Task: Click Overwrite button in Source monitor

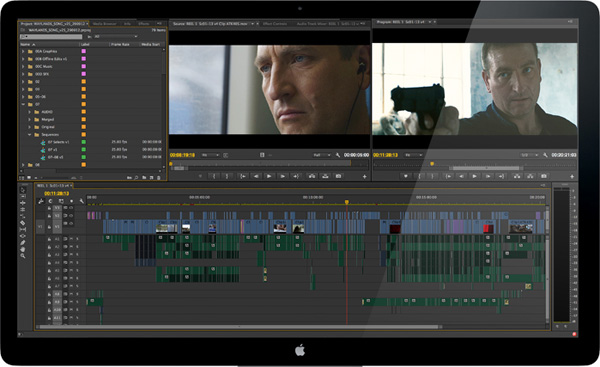Action: (x=325, y=176)
